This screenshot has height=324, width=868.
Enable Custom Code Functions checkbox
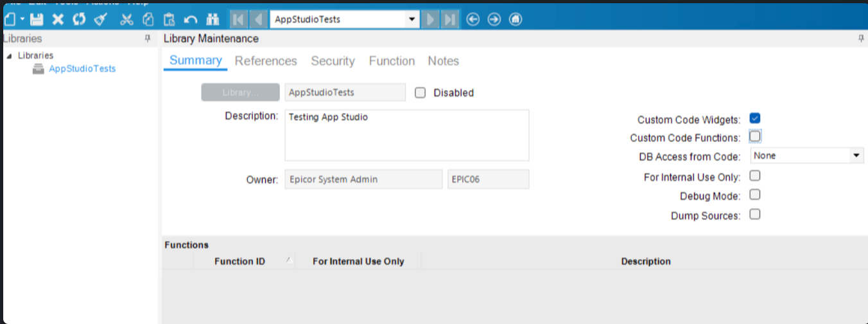pos(755,136)
